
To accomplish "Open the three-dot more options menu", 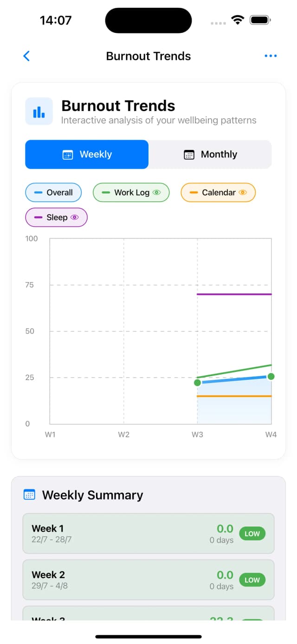I will [x=270, y=56].
